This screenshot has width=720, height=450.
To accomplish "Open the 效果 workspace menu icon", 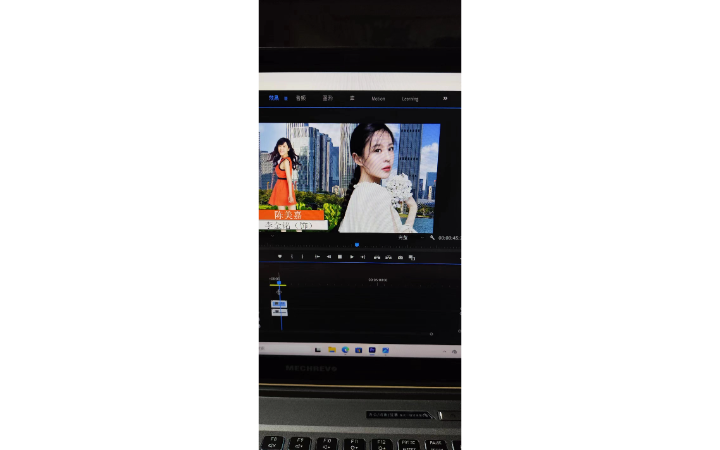I will click(286, 98).
